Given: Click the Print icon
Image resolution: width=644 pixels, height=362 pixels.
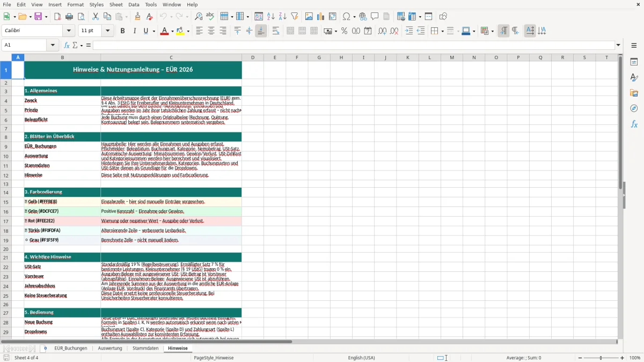Looking at the screenshot, I should (69, 17).
